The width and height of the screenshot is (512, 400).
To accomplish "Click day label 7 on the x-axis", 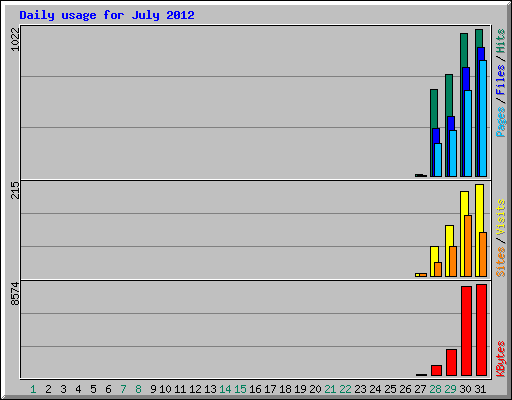I will click(x=123, y=389).
